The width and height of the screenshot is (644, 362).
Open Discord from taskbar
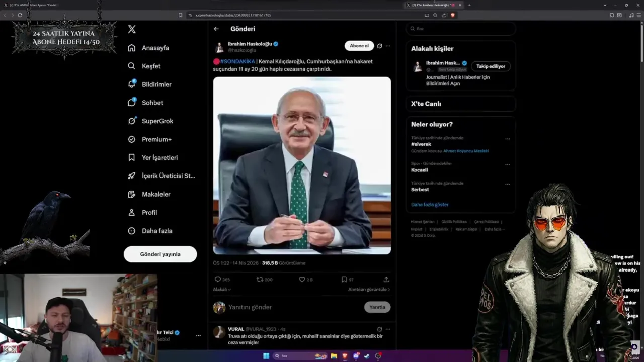coord(356,356)
